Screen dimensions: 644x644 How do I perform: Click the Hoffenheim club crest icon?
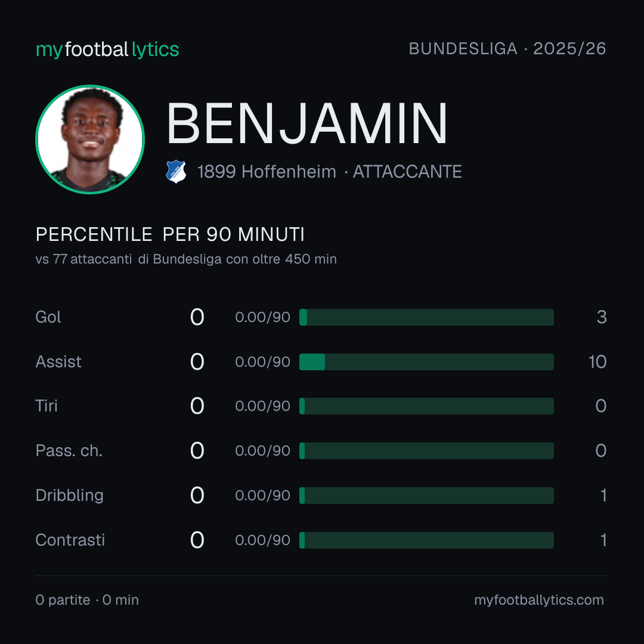click(x=176, y=172)
